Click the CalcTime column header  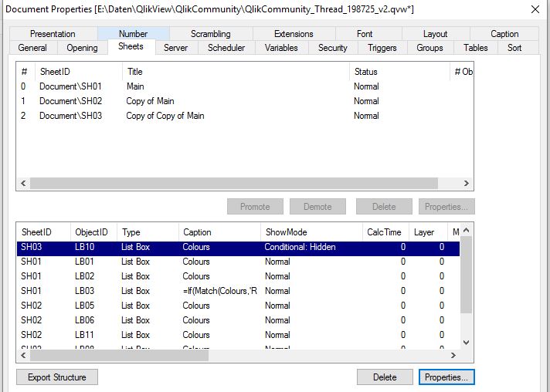point(385,232)
